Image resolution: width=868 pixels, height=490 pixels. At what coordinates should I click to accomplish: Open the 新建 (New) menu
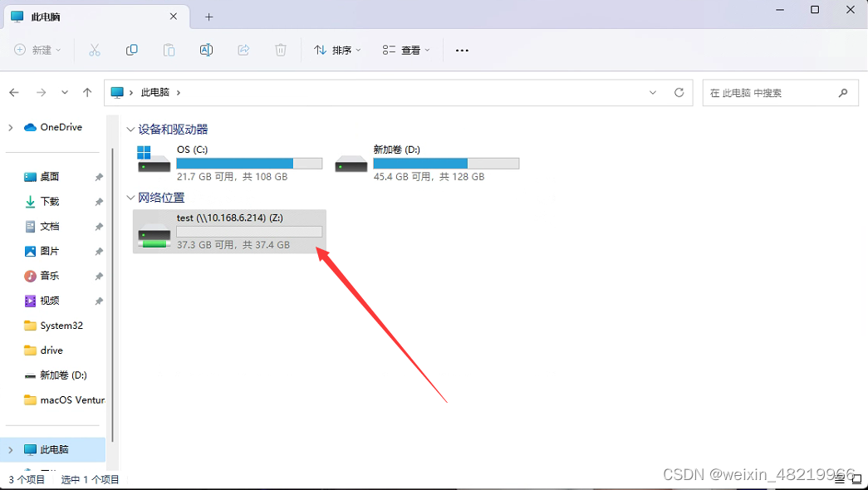click(x=37, y=51)
